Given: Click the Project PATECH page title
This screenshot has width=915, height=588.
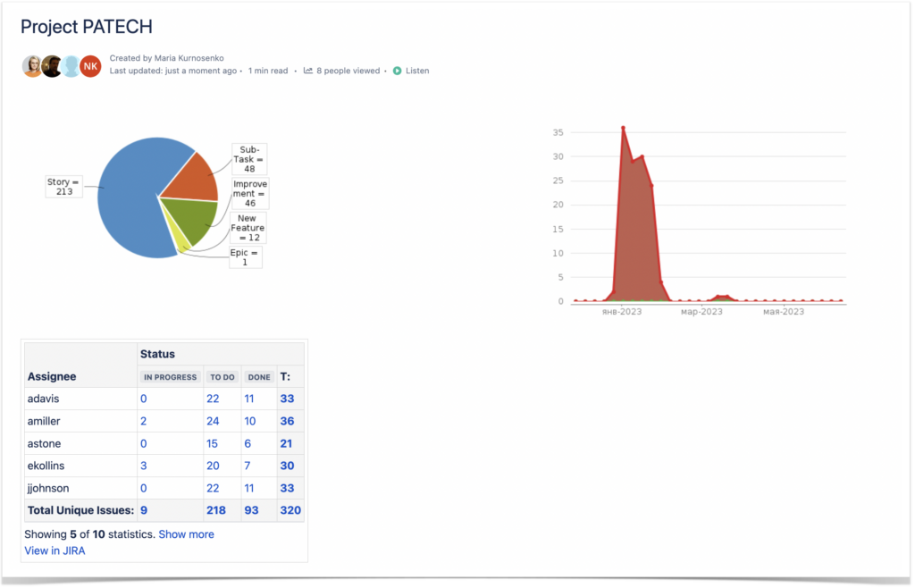Looking at the screenshot, I should click(86, 27).
